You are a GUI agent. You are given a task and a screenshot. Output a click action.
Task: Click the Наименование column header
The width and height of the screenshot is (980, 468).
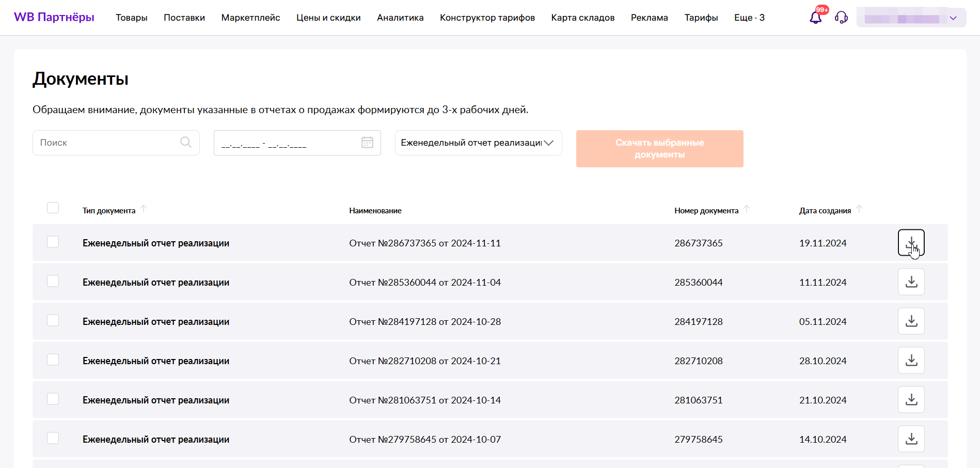(375, 211)
